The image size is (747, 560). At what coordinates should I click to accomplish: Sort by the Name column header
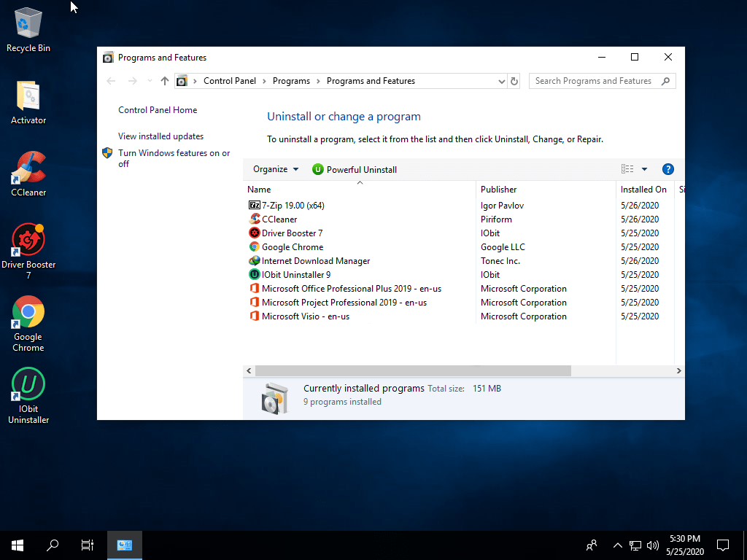coord(359,189)
